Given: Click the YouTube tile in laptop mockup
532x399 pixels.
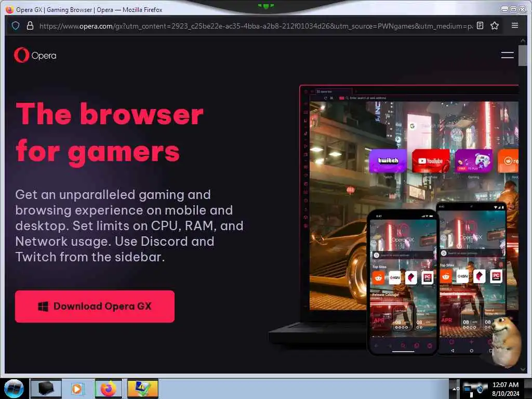Looking at the screenshot, I should [x=431, y=161].
